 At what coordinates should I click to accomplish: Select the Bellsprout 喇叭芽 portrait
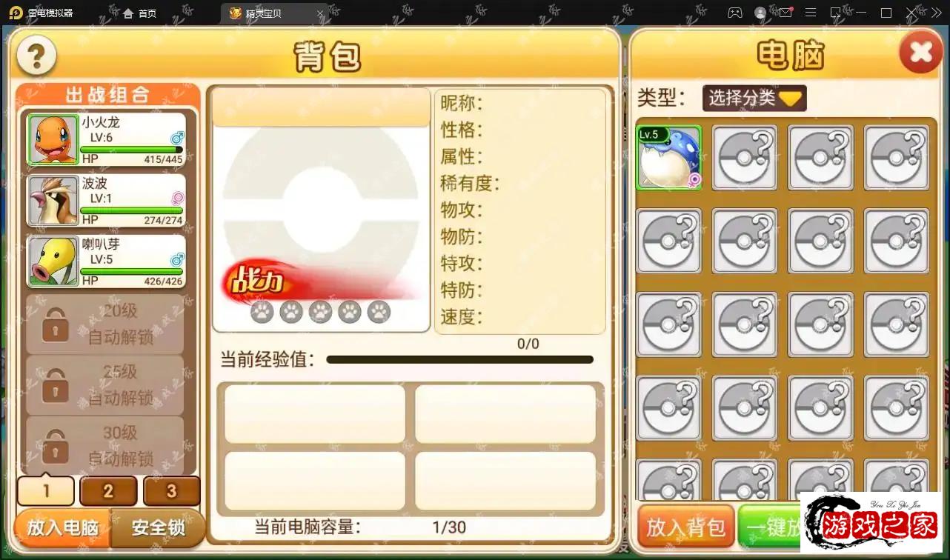coord(53,261)
